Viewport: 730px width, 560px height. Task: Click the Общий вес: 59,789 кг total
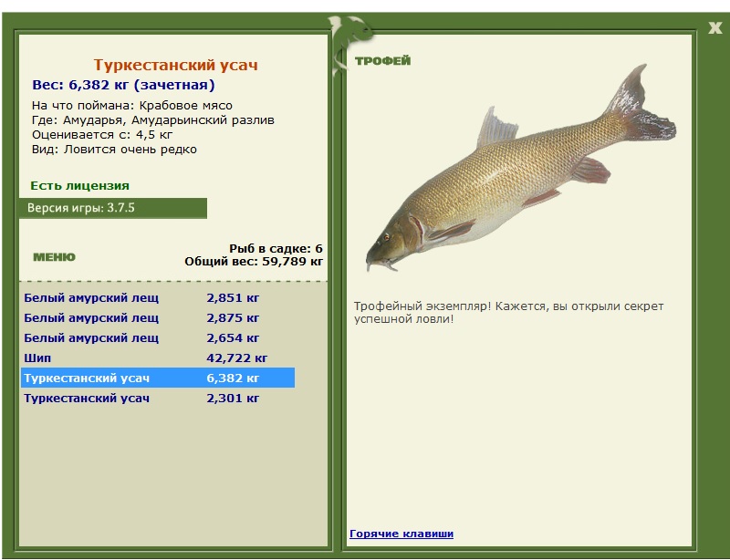254,261
